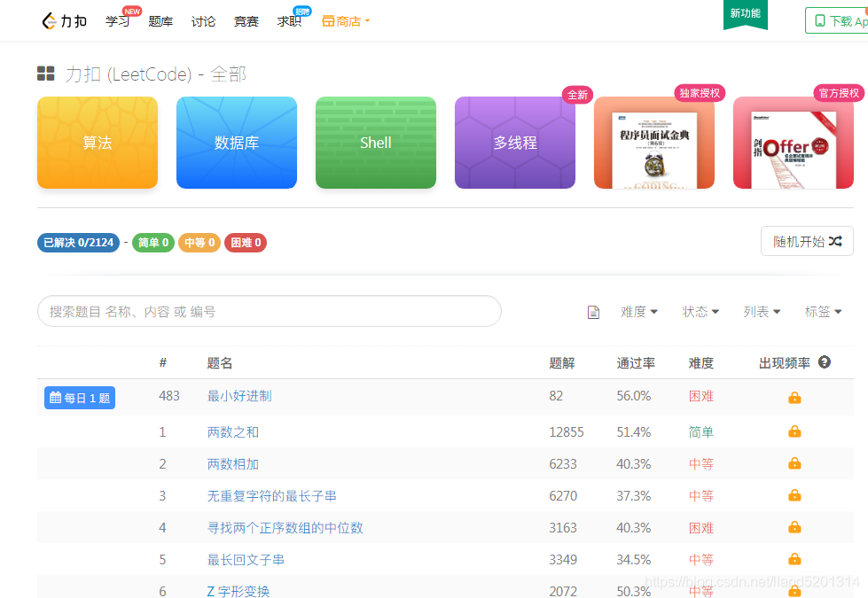The width and height of the screenshot is (868, 598).
Task: Click solution count 82 for 最小好进制
Action: 556,396
